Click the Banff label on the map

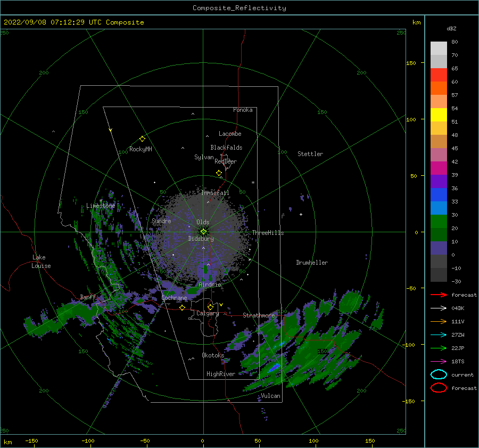[88, 297]
